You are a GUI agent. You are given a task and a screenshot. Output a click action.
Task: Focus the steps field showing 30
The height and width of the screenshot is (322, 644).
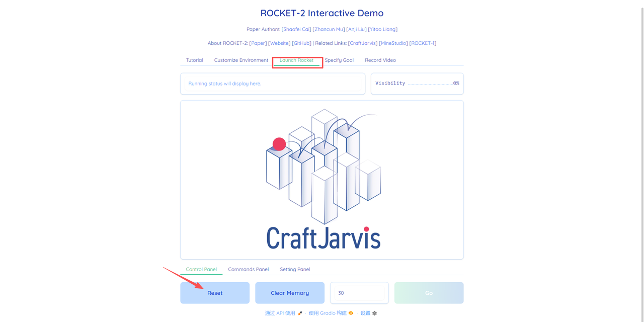(359, 293)
